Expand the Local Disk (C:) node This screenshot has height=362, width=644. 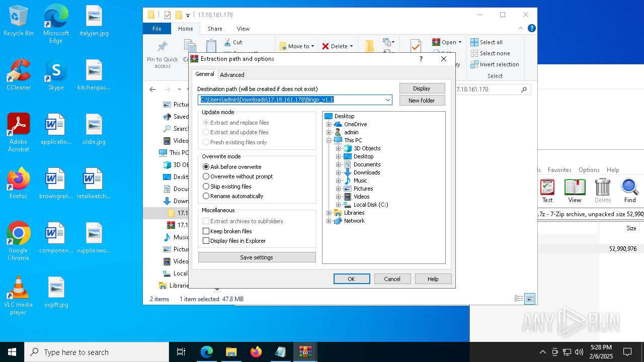(x=339, y=205)
